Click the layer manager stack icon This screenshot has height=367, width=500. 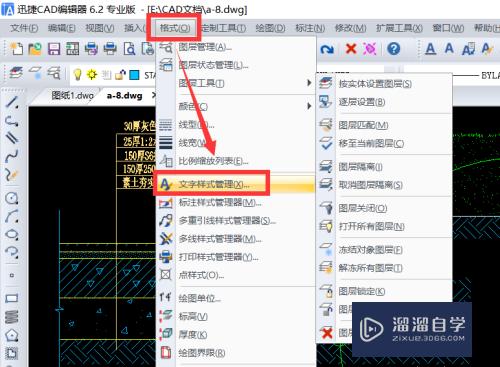pyautogui.click(x=16, y=72)
